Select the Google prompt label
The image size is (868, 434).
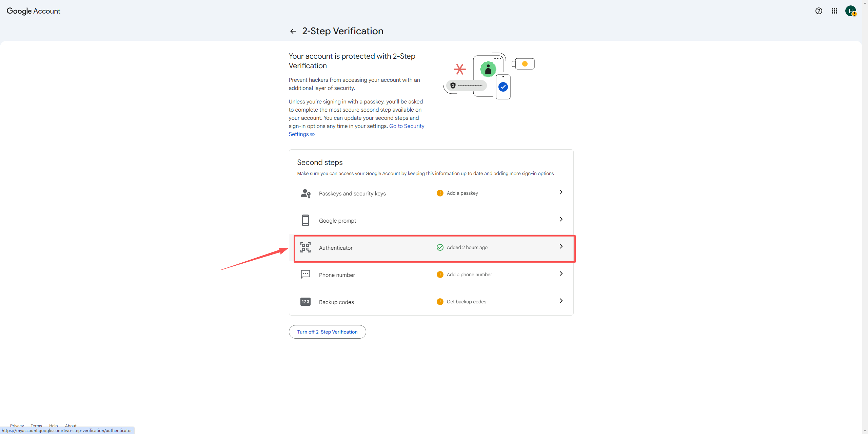click(x=337, y=221)
